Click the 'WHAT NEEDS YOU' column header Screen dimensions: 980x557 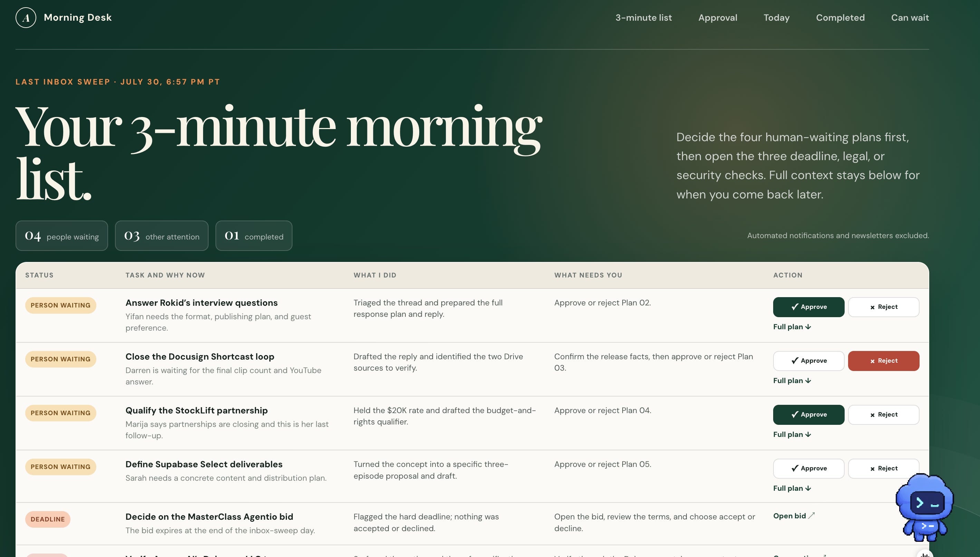[588, 275]
